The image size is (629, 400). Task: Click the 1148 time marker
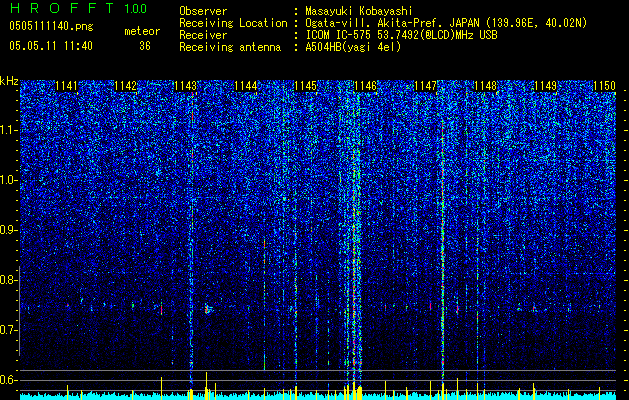click(x=485, y=86)
